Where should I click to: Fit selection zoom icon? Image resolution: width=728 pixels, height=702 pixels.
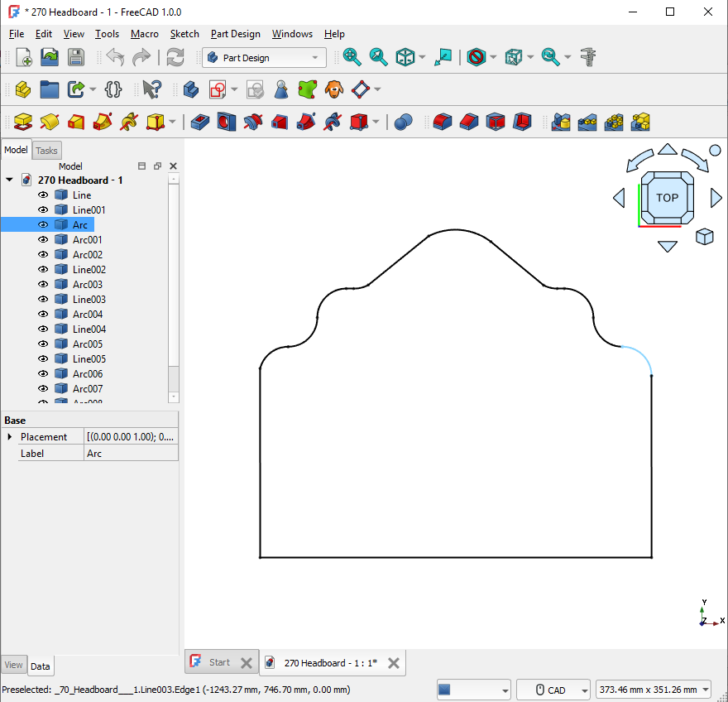point(378,57)
